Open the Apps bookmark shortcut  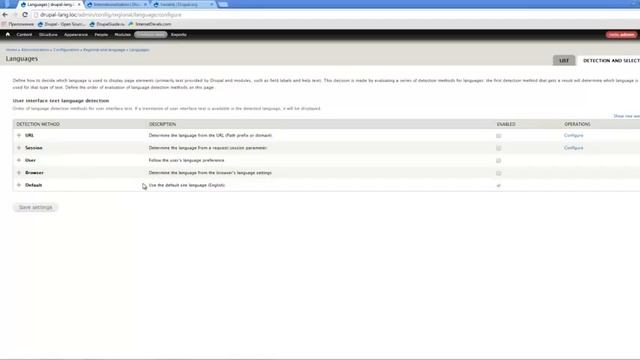click(18, 24)
